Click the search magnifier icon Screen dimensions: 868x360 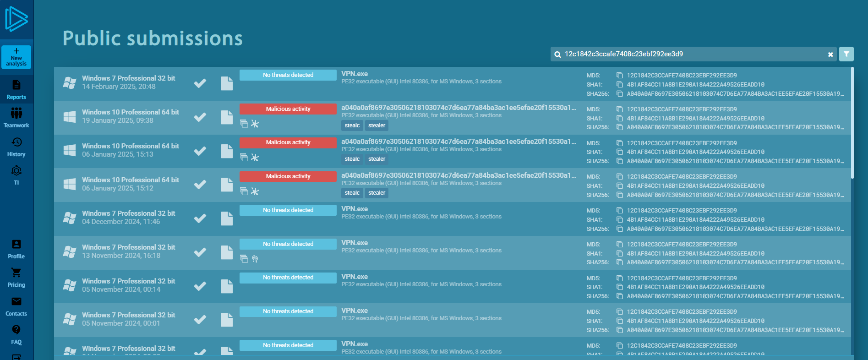(557, 55)
